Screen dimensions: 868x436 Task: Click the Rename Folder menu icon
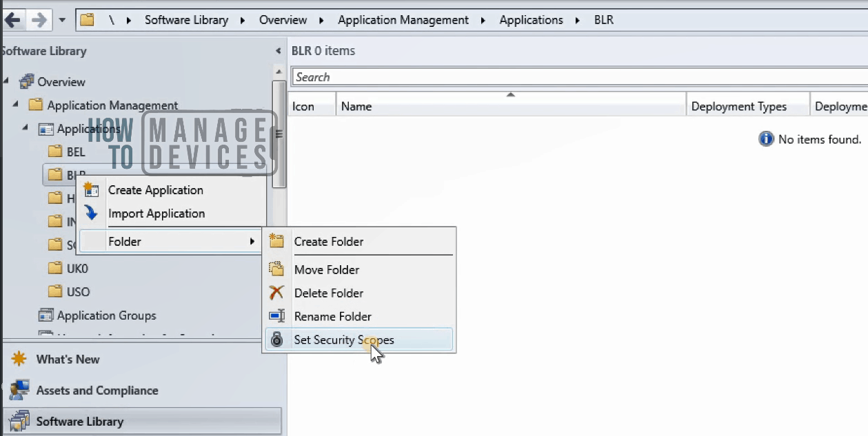tap(276, 316)
